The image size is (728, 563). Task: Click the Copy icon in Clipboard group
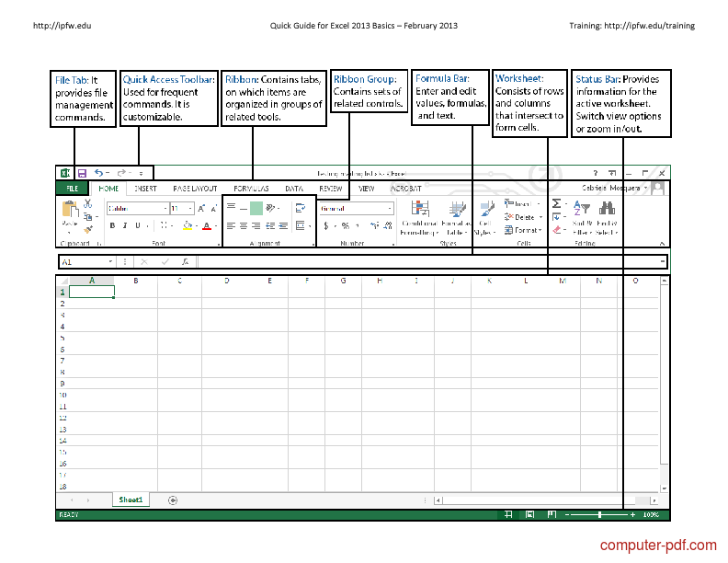(x=87, y=216)
